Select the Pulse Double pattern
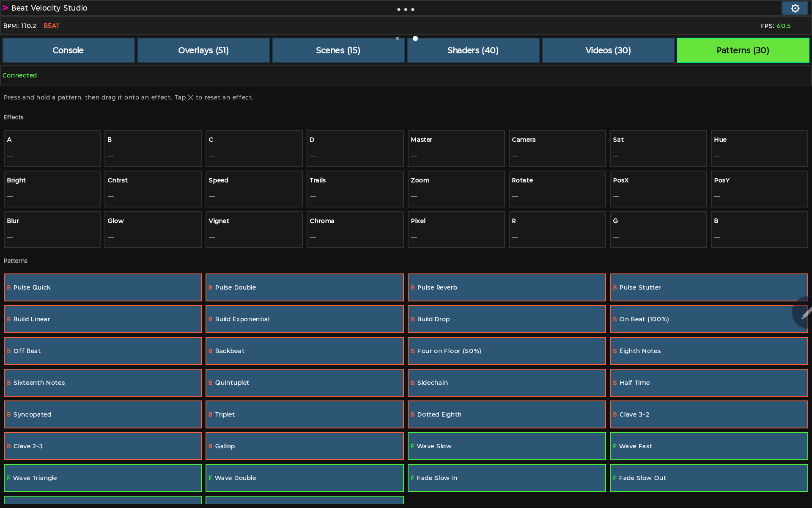 point(304,287)
